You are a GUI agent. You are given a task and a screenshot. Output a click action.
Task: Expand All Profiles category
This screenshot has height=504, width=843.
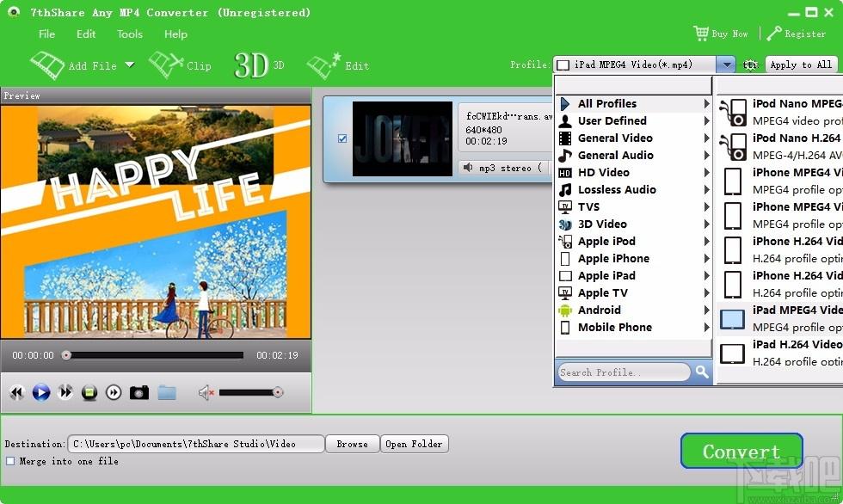point(633,104)
